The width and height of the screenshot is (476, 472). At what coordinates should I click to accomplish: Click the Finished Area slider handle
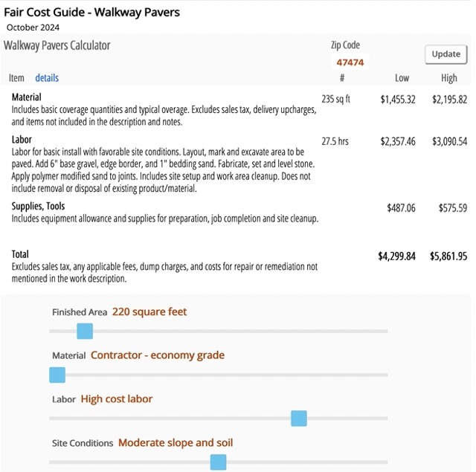[85, 331]
